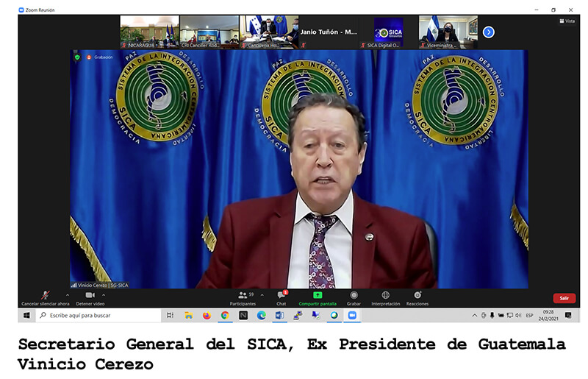Click the green encryption shield icon

(x=77, y=57)
